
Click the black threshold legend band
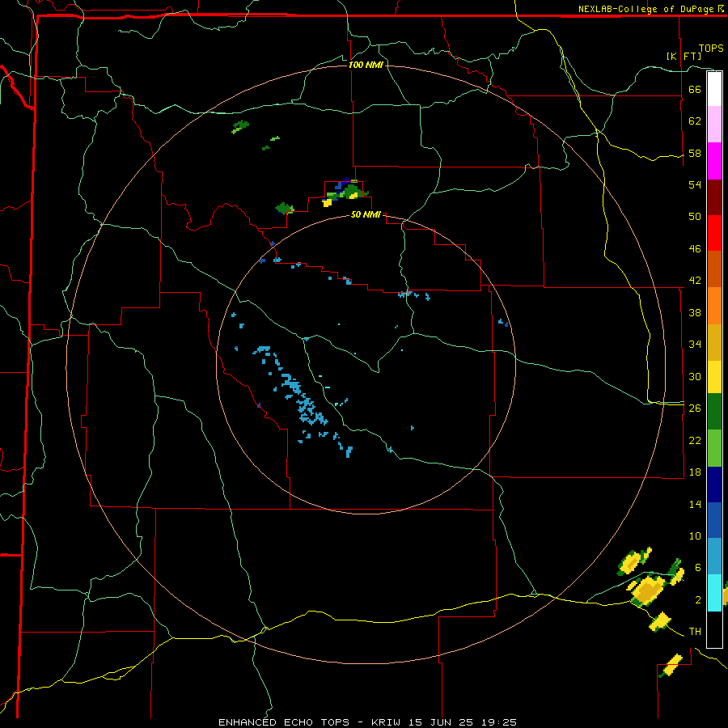(714, 629)
